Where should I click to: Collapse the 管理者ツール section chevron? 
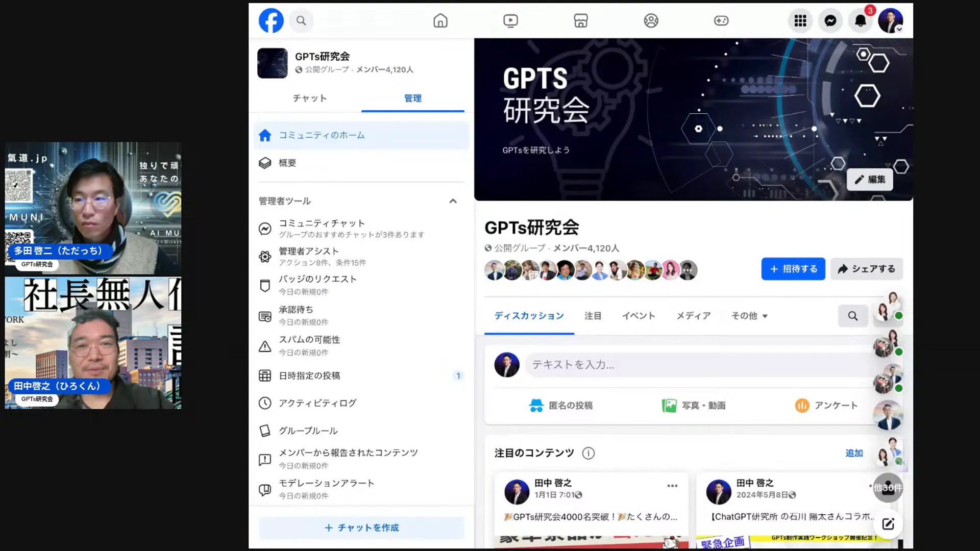point(453,201)
